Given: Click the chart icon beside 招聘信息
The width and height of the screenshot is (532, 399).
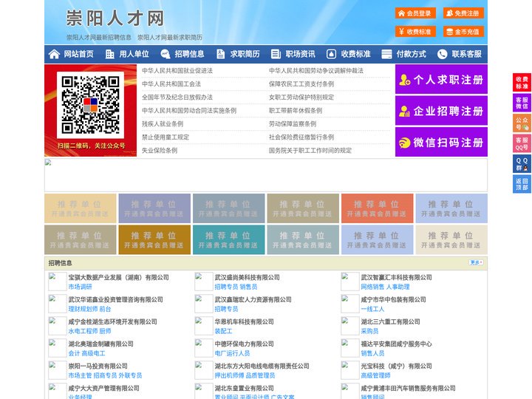Looking at the screenshot, I should point(166,54).
